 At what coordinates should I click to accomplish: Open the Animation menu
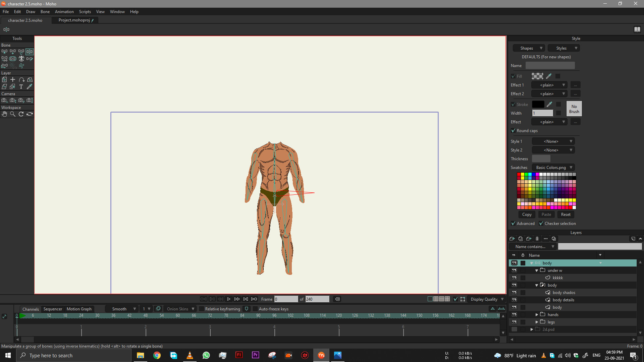point(64,11)
